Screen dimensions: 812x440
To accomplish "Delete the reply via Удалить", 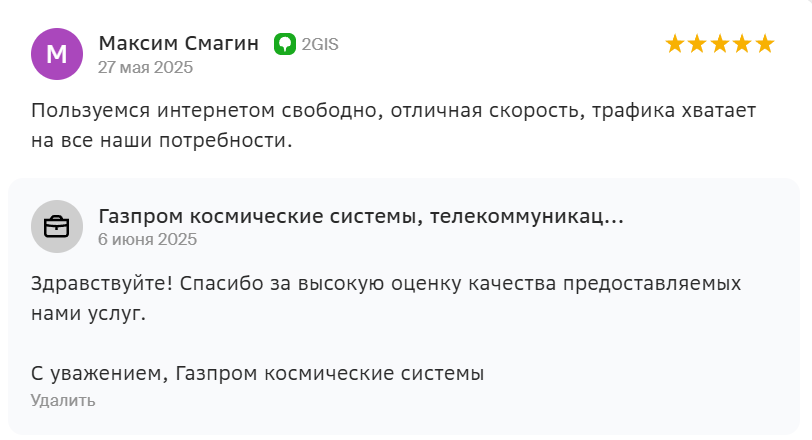I will point(63,401).
